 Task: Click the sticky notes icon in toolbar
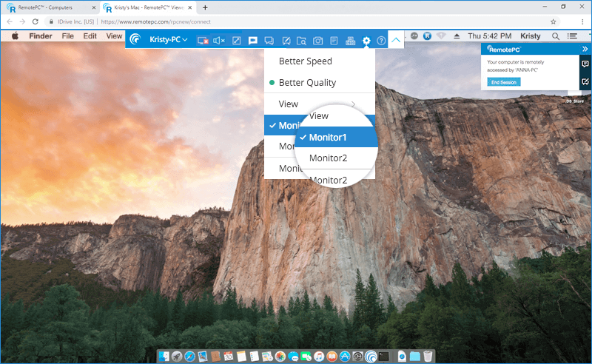pyautogui.click(x=334, y=40)
